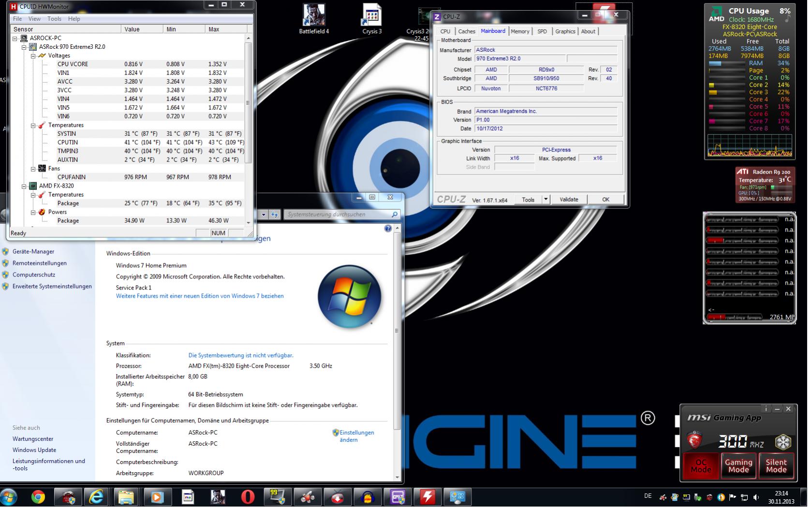Viewport: 812px width, 507px height.
Task: Collapse the Powers tree node
Action: coord(33,212)
